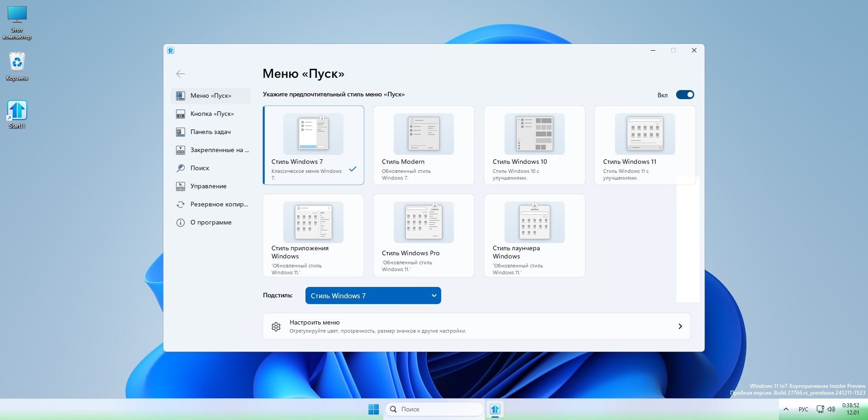Click the Start11 app icon on the taskbar
Viewport: 868px width, 420px height.
pyautogui.click(x=495, y=409)
